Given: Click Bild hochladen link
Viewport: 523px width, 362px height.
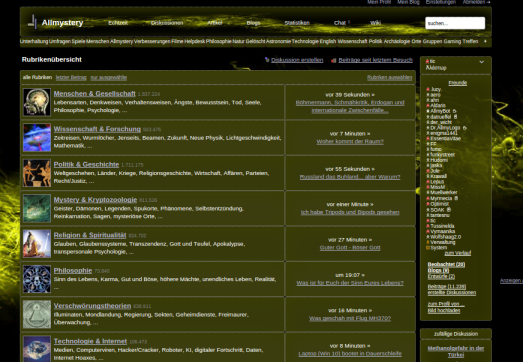Looking at the screenshot, I should point(444,311).
